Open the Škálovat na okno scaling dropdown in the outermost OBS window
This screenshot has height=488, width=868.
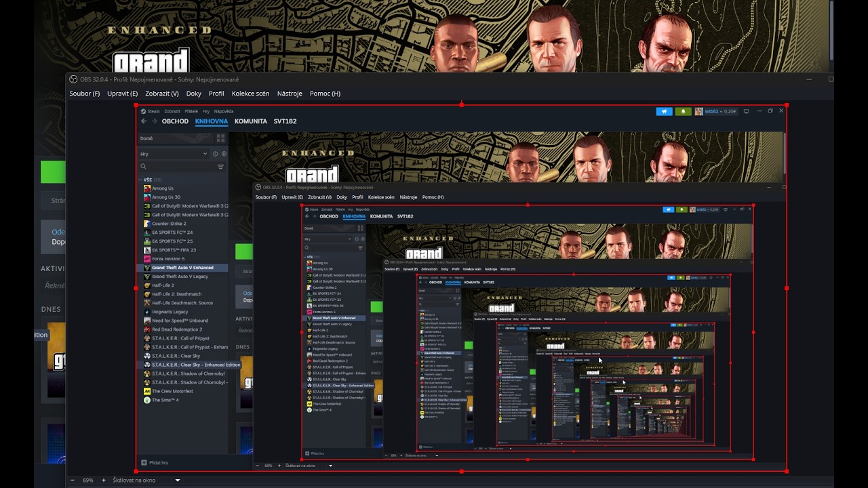point(146,480)
